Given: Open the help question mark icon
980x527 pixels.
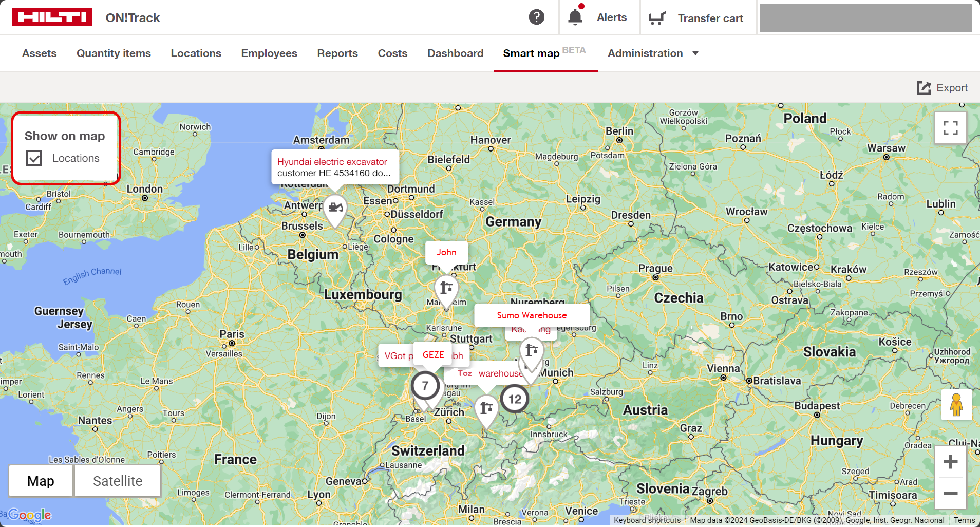Looking at the screenshot, I should pos(536,17).
